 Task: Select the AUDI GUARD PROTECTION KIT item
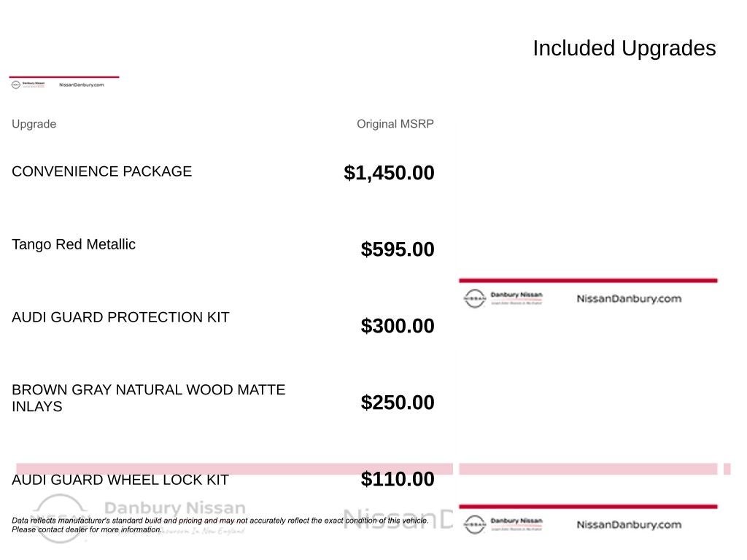(120, 317)
